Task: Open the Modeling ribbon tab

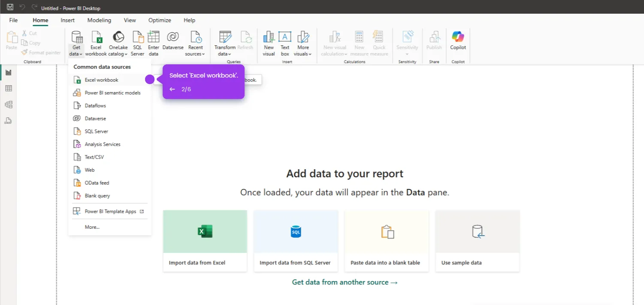Action: click(99, 20)
